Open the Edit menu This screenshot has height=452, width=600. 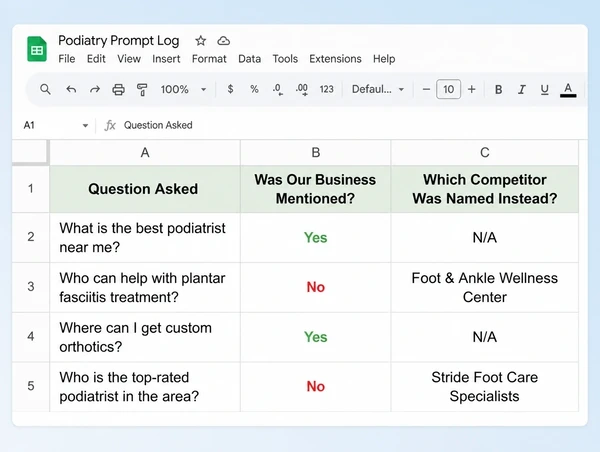(x=96, y=59)
